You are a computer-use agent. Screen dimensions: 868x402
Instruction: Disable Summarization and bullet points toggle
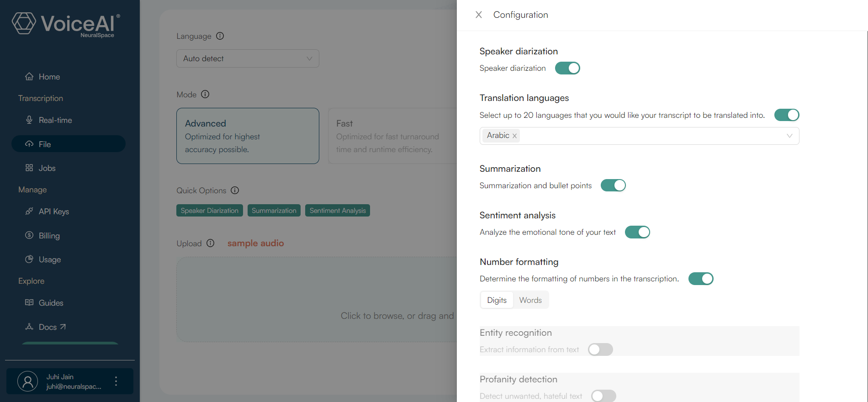pos(613,185)
